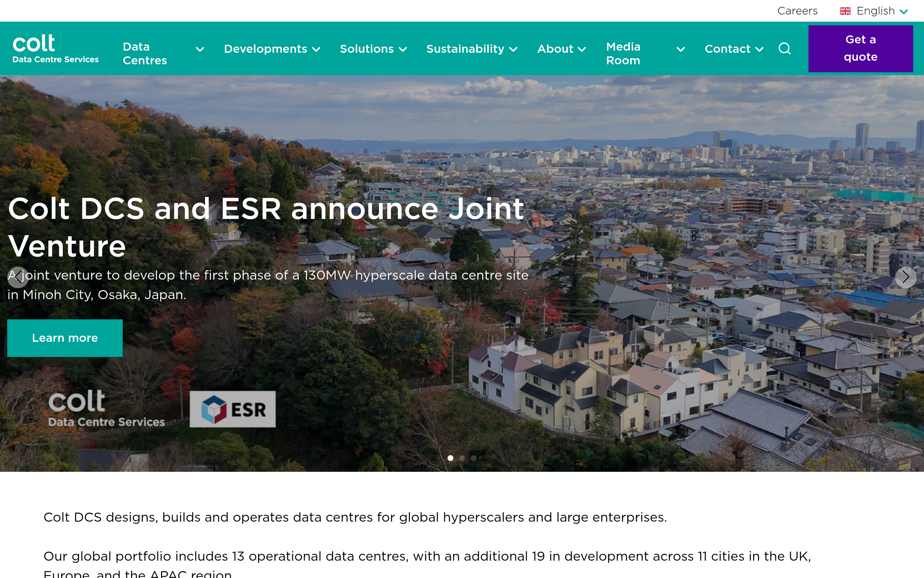Click the UK flag language icon
The width and height of the screenshot is (924, 578).
[x=845, y=11]
